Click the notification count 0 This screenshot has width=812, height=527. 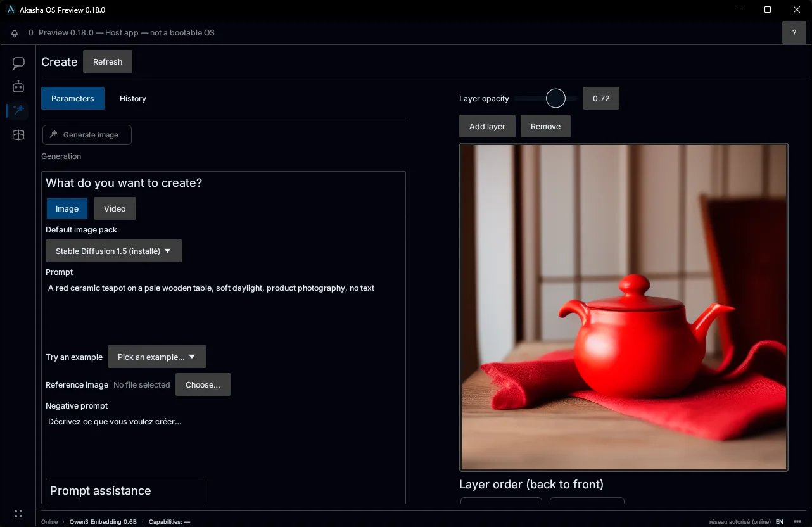pos(31,33)
